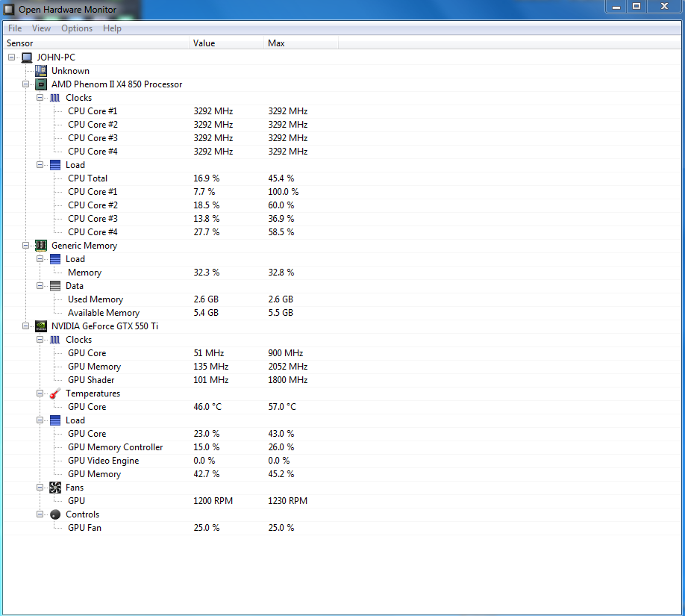Select the CPU Total load row
The height and width of the screenshot is (616, 685).
[x=87, y=178]
